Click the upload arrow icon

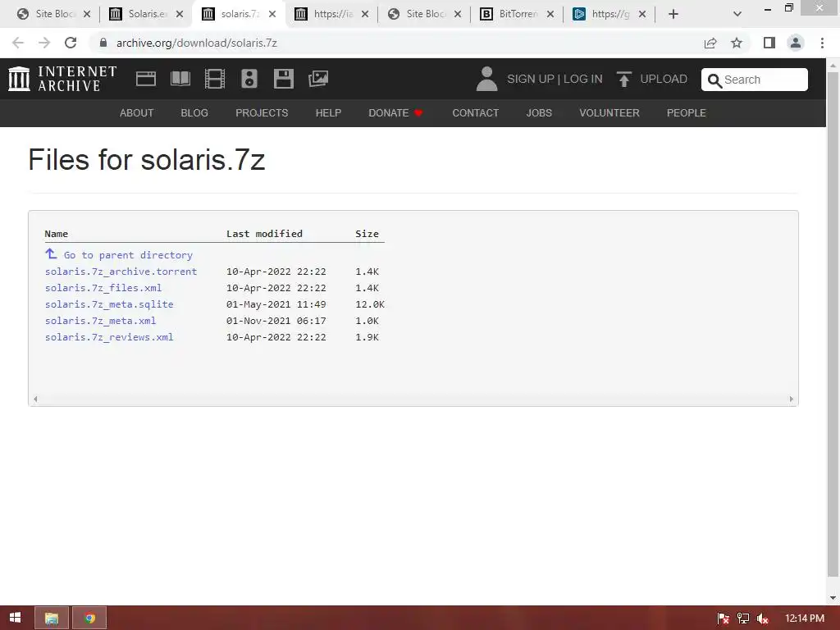point(623,79)
